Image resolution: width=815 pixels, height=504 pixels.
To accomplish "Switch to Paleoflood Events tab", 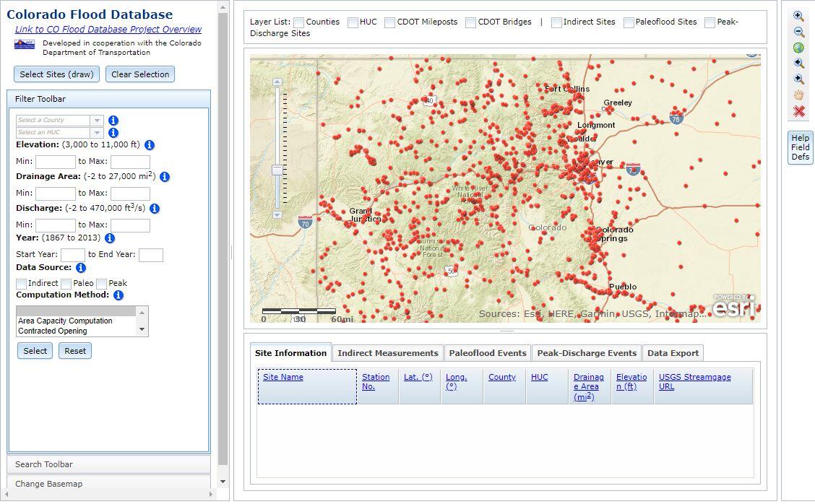I will pyautogui.click(x=488, y=353).
